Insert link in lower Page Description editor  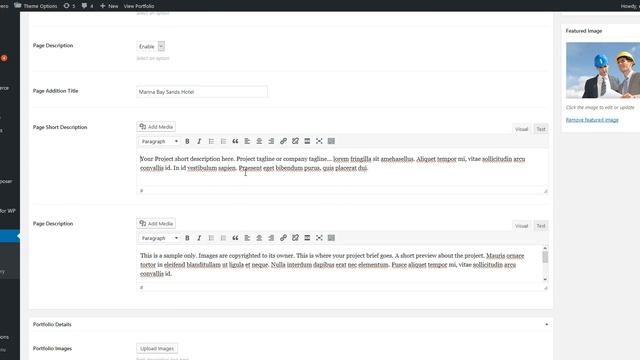(x=283, y=238)
